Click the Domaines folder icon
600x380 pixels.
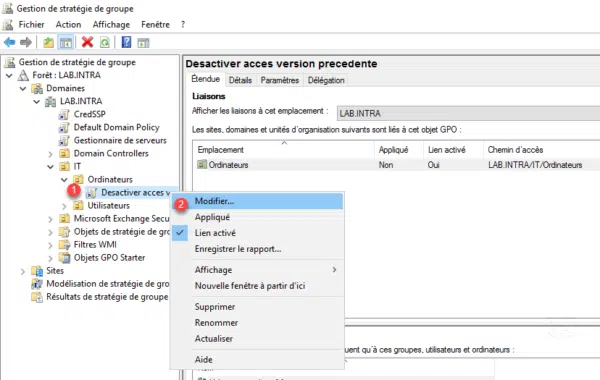coord(37,88)
